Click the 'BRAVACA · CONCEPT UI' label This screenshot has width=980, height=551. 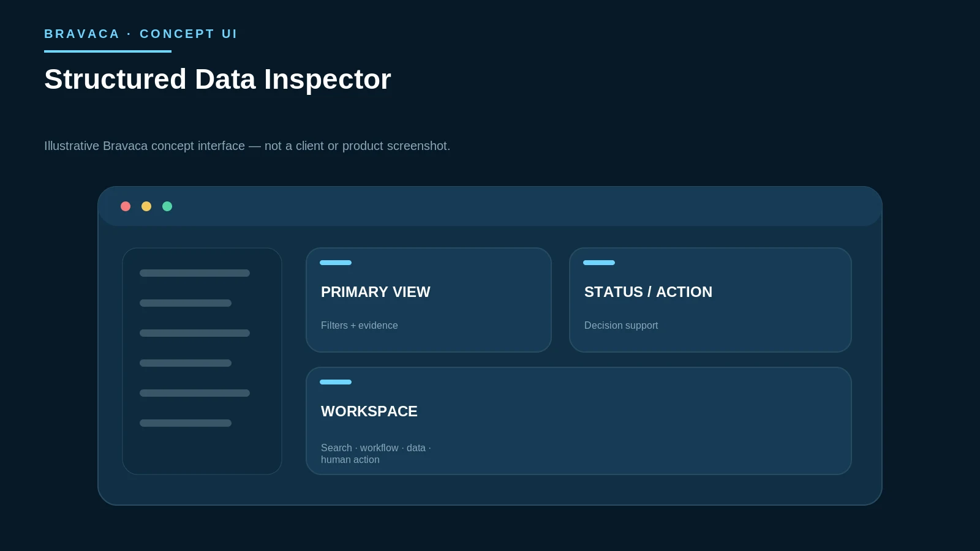click(x=141, y=34)
